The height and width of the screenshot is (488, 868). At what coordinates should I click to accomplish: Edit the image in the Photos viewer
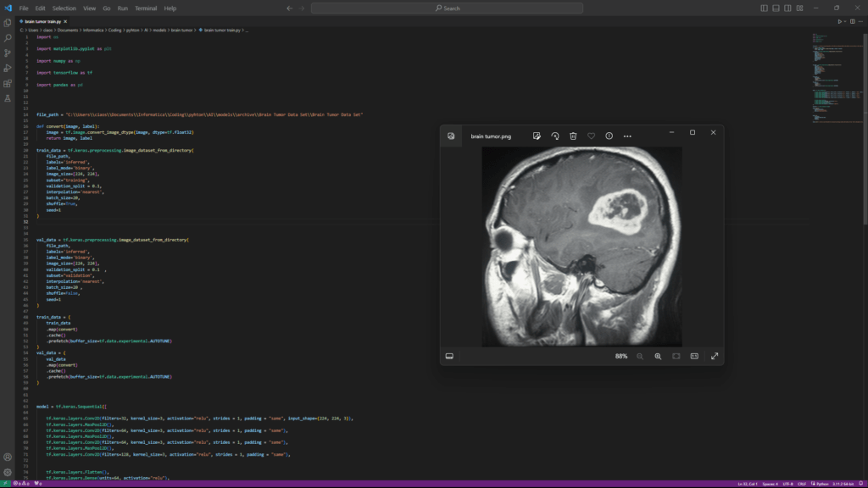click(537, 136)
